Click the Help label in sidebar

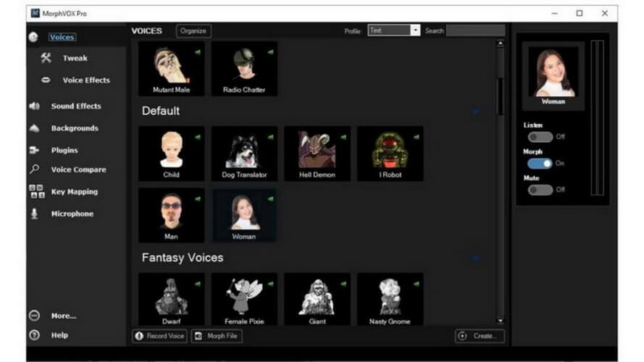tap(59, 335)
